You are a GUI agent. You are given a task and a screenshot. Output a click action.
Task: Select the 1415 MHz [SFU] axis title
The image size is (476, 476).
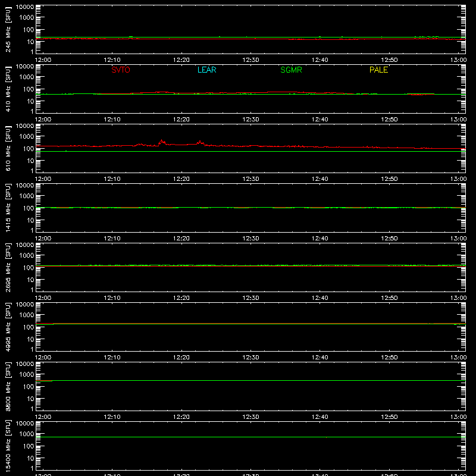coord(8,208)
